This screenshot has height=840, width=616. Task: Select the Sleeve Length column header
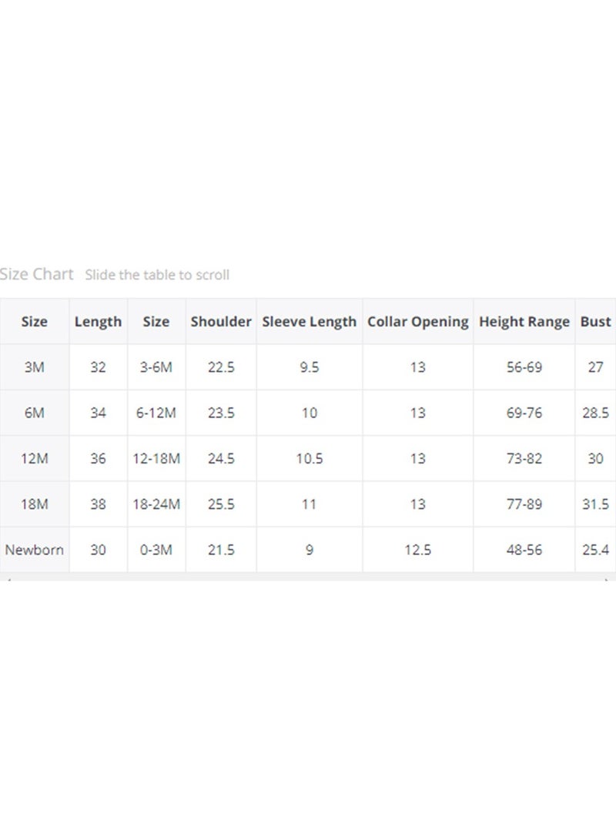pos(309,321)
